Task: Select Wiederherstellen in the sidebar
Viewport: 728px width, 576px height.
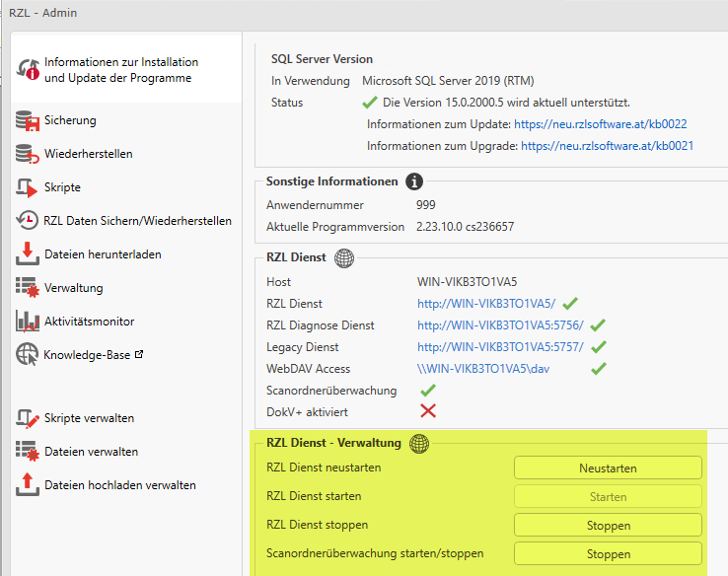Action: tap(88, 154)
